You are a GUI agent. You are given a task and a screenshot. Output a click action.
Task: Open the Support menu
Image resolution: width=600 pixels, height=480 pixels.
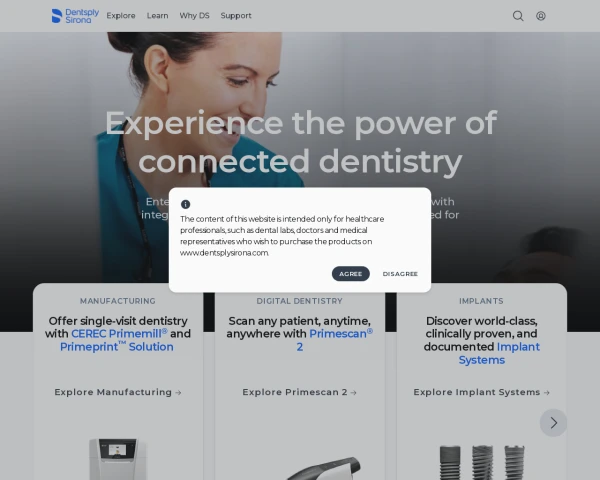[236, 16]
